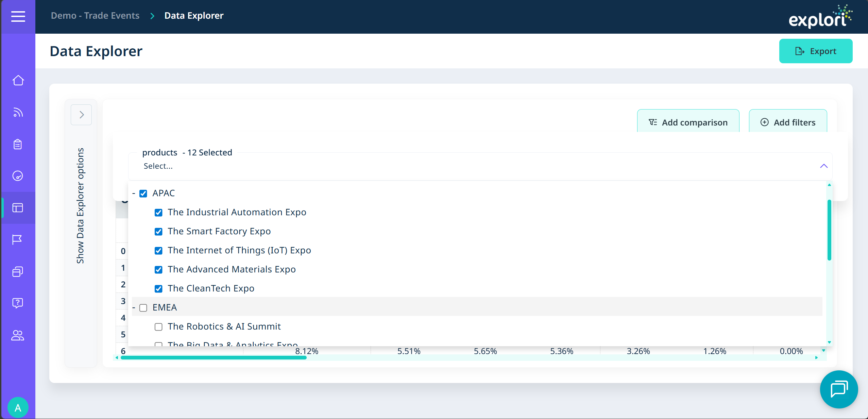Collapse the products dropdown chevron

pos(823,166)
